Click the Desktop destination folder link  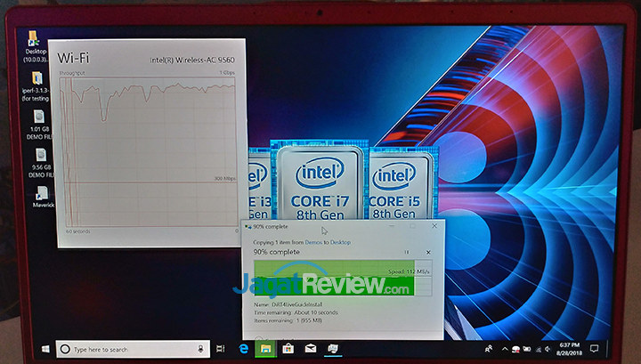coord(337,242)
